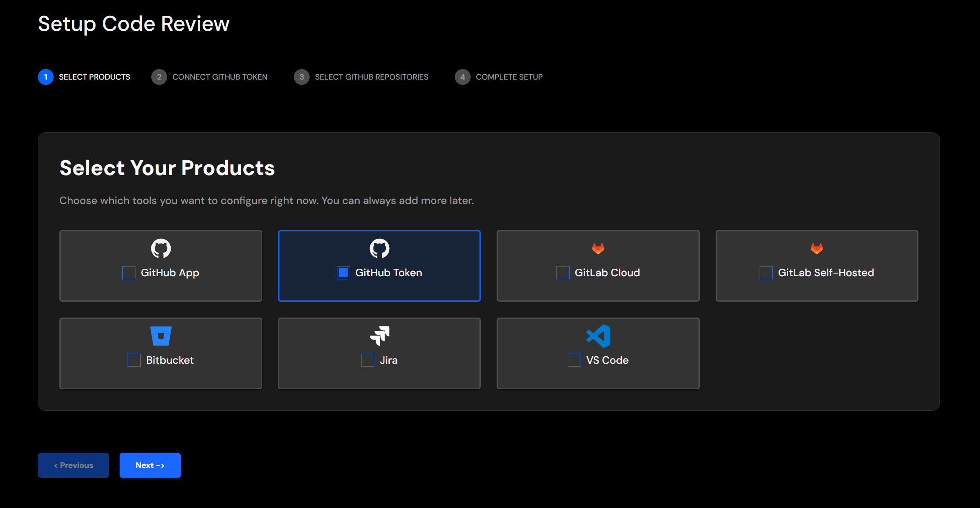Click the step 4 number circle
980x508 pixels.
pyautogui.click(x=463, y=77)
